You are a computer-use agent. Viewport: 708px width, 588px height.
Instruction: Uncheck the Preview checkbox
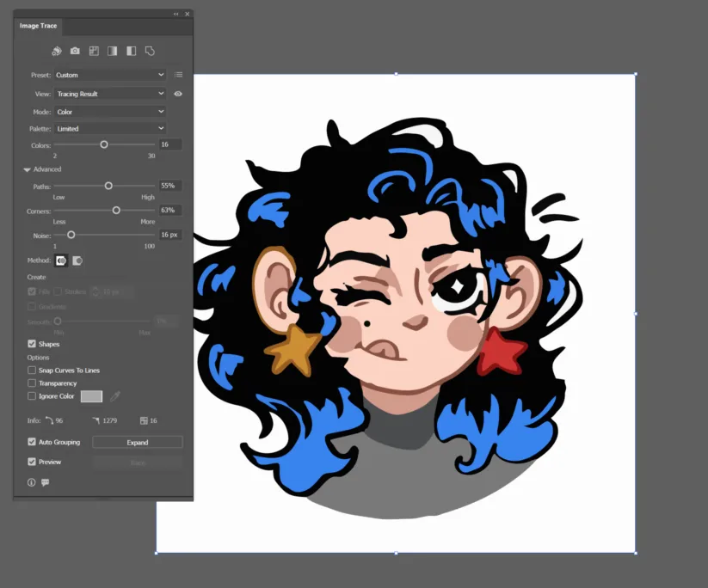(32, 462)
